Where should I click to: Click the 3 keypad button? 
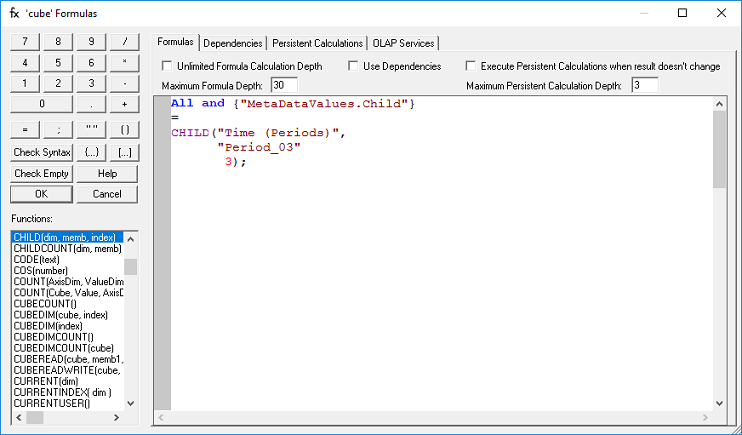coord(91,83)
